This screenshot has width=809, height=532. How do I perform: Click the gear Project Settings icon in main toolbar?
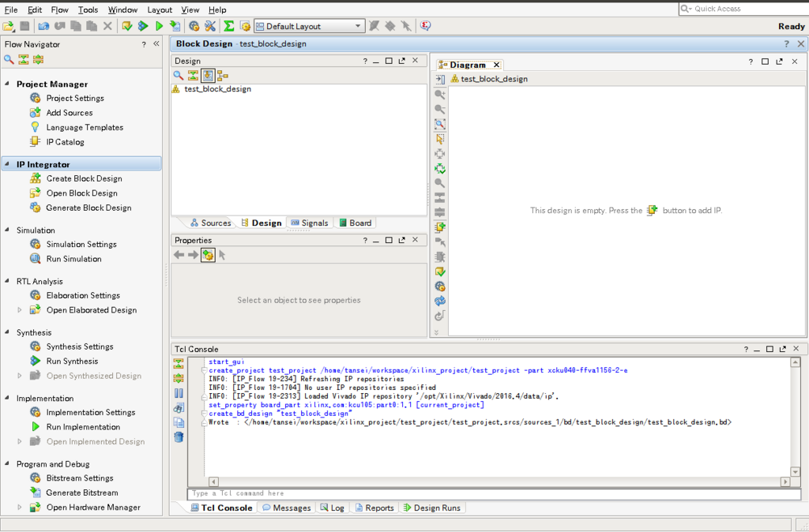[x=194, y=26]
